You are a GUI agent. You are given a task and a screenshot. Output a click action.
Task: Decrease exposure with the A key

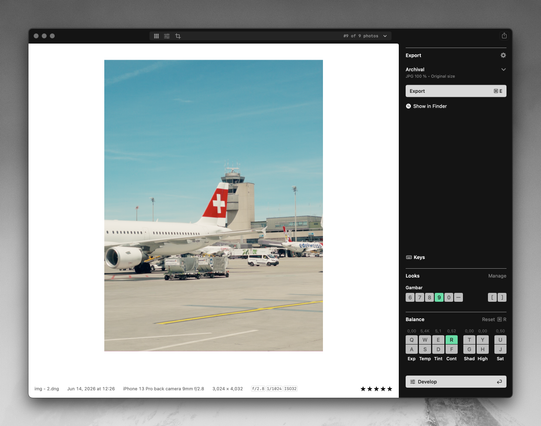coord(412,349)
